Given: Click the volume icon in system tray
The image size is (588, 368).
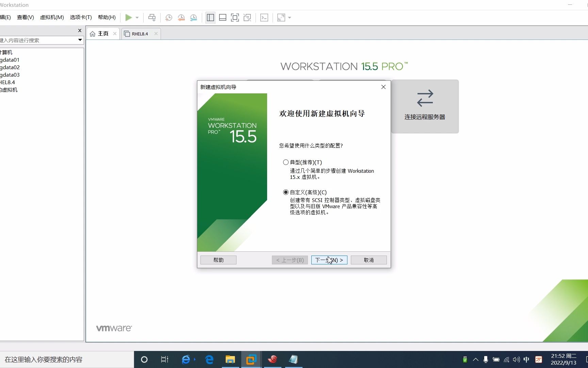Looking at the screenshot, I should tap(516, 359).
